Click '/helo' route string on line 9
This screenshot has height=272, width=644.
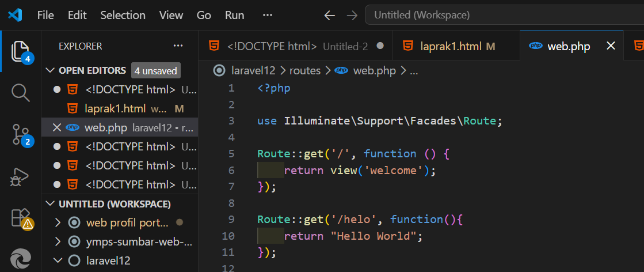[353, 220]
